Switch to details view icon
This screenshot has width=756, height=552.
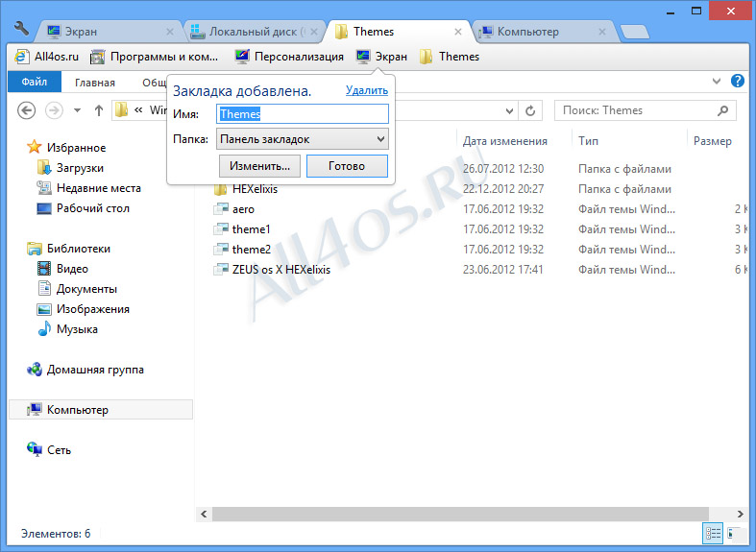pos(713,533)
